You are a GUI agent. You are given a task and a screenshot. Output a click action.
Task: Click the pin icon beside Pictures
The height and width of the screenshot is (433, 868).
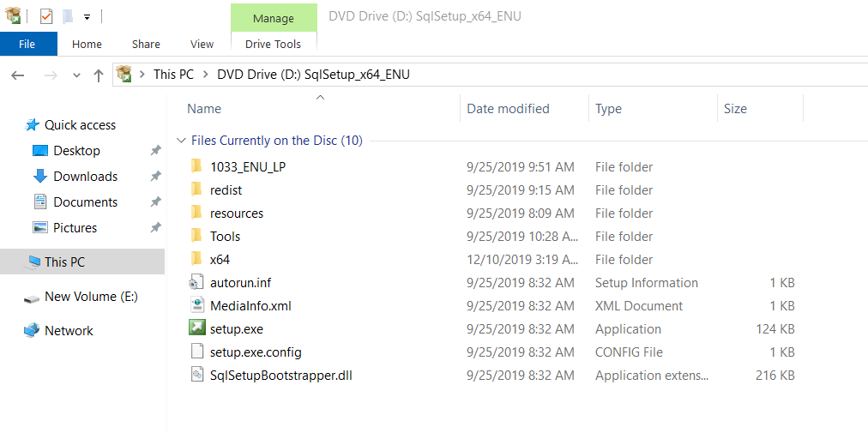tap(155, 227)
